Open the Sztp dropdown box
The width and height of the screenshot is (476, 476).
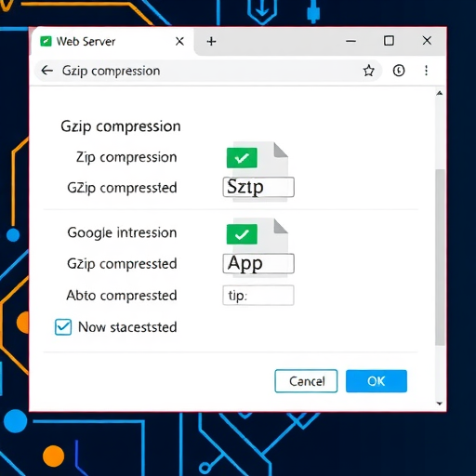[x=258, y=187]
